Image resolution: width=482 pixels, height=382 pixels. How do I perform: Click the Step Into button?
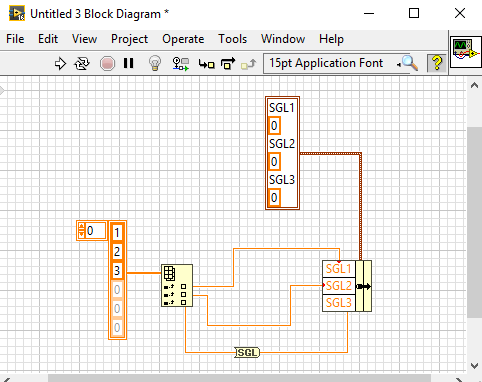206,64
